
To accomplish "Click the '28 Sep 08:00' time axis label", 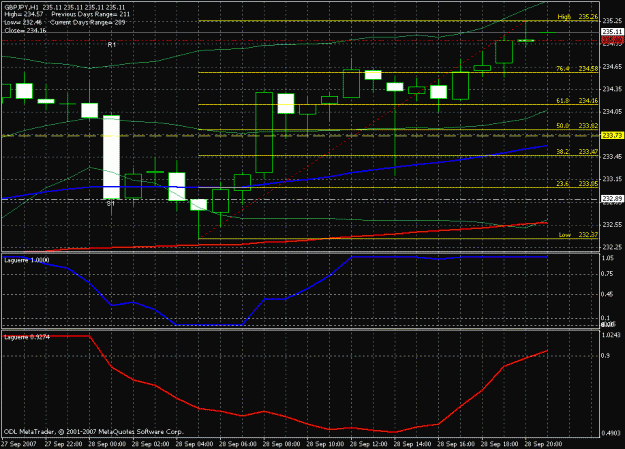I will click(x=282, y=444).
